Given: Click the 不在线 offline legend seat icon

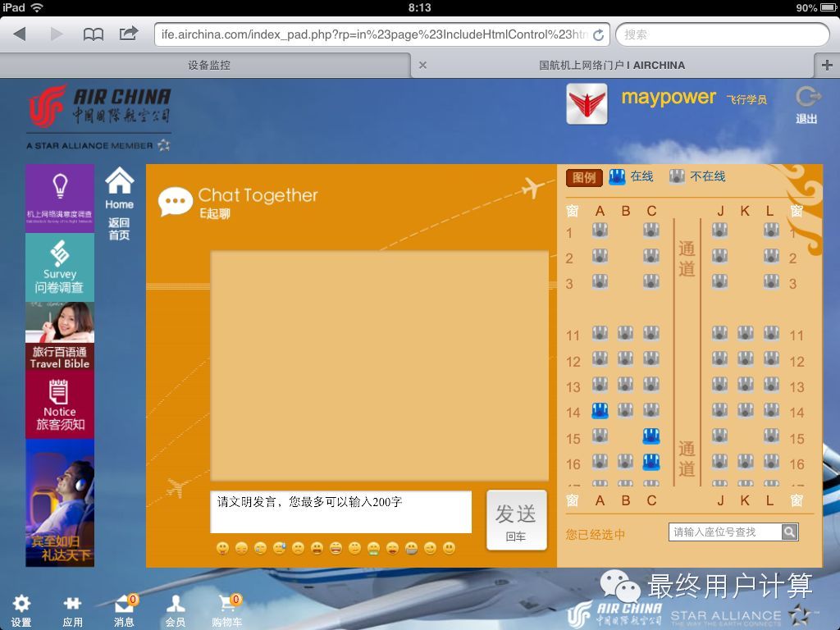Looking at the screenshot, I should pyautogui.click(x=677, y=176).
